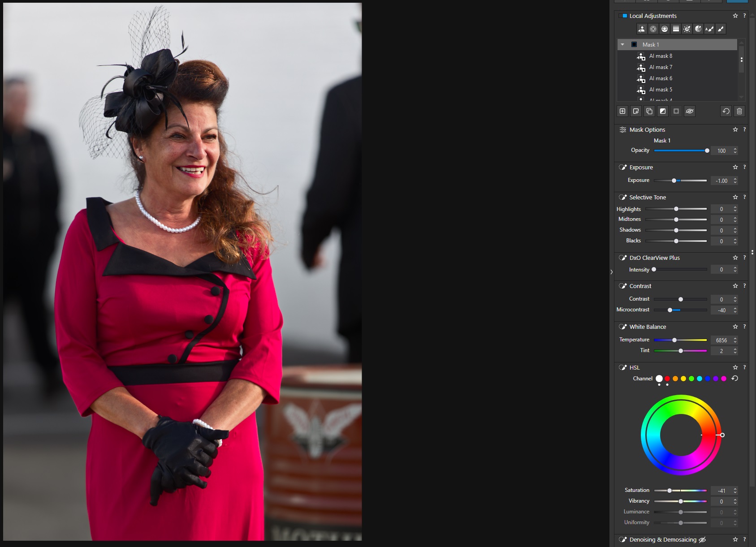Expand the left side panel chevron

coord(611,272)
